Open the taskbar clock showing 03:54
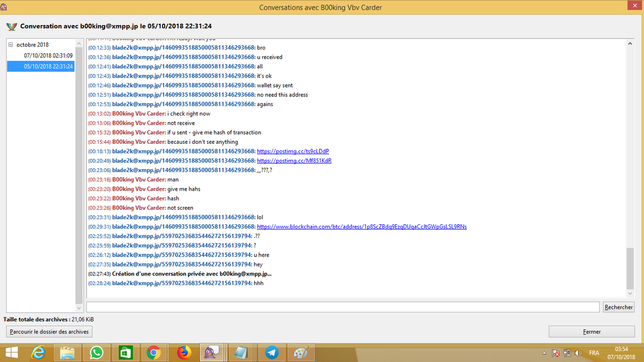 click(x=622, y=352)
